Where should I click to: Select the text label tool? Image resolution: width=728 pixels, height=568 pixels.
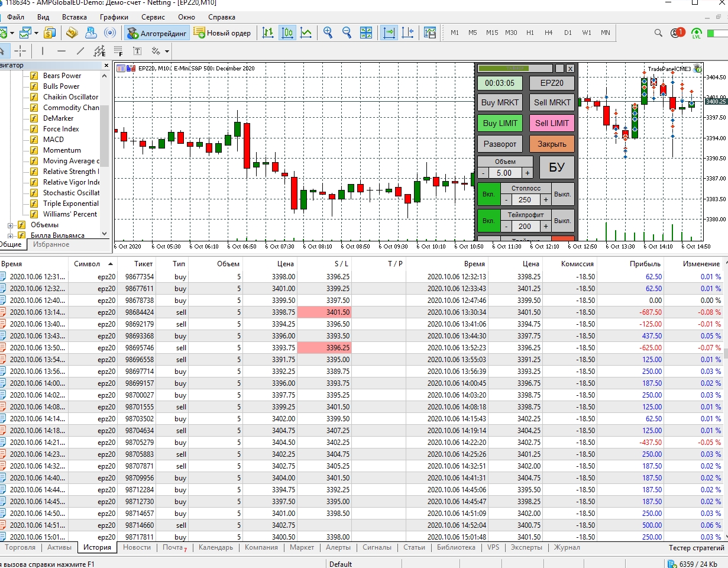(x=137, y=51)
